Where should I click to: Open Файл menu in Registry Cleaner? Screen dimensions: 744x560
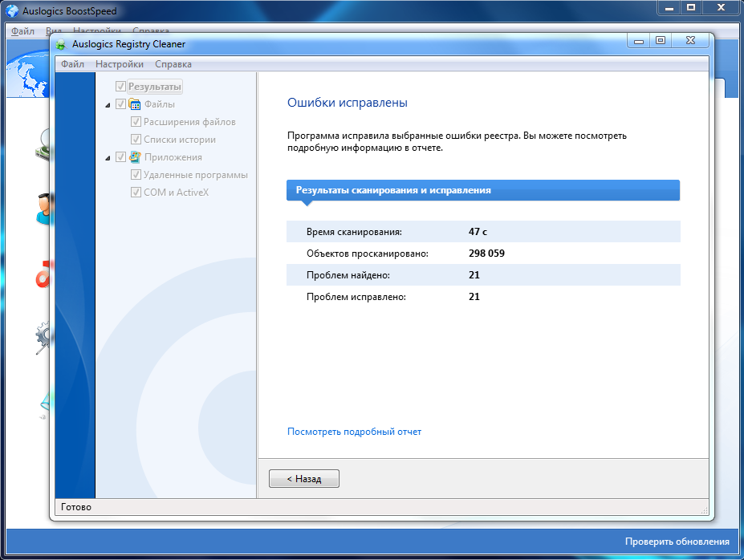coord(72,64)
